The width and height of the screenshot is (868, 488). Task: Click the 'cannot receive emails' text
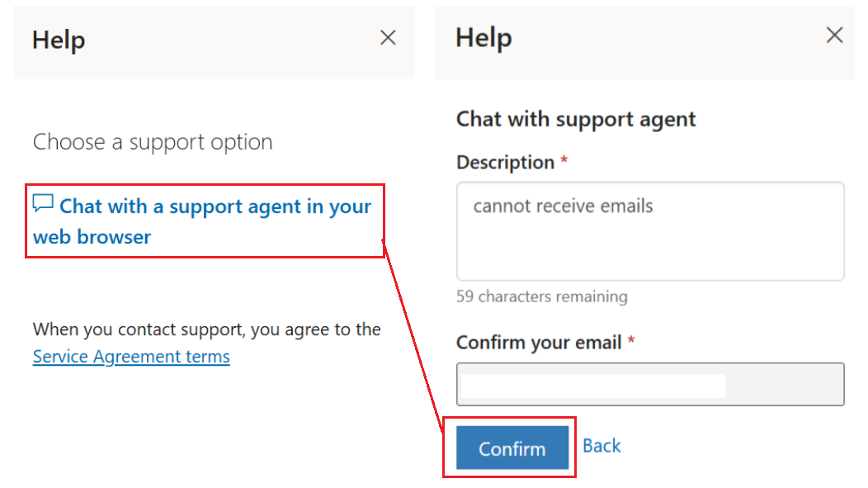coord(563,206)
